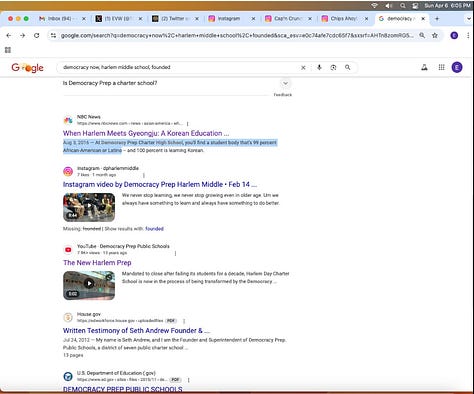Click the Google search input field

point(180,67)
